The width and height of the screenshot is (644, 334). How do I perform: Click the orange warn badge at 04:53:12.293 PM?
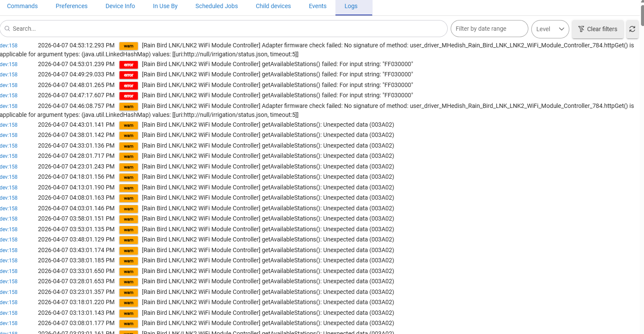128,46
